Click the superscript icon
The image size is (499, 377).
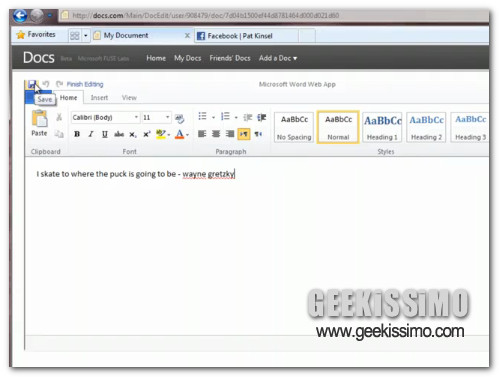147,134
